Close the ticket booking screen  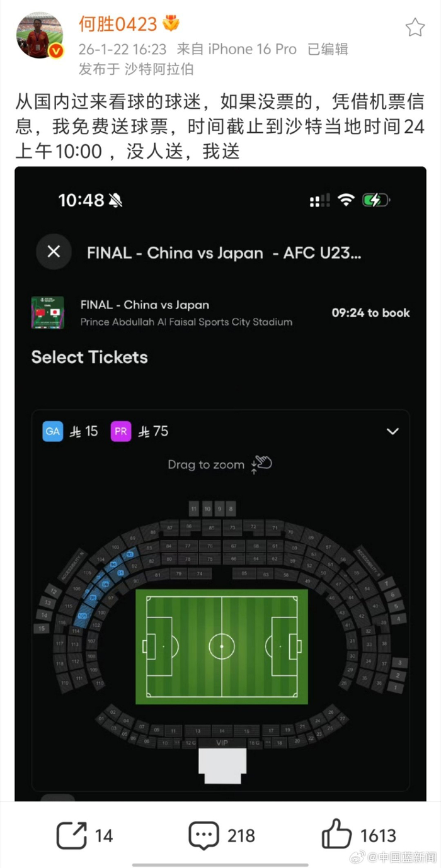click(54, 252)
